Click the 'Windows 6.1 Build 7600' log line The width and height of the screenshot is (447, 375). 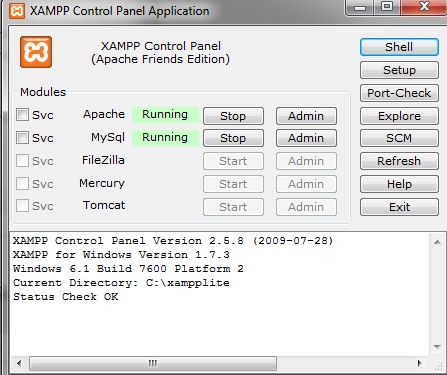(x=128, y=269)
